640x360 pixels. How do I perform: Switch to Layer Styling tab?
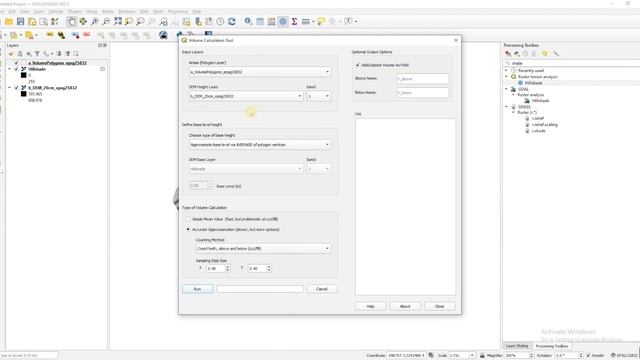(x=517, y=346)
